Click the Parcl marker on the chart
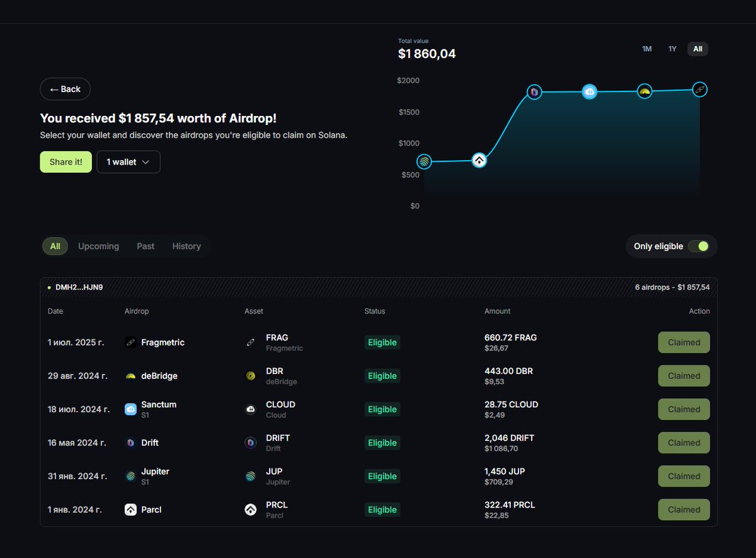The image size is (756, 558). click(479, 160)
